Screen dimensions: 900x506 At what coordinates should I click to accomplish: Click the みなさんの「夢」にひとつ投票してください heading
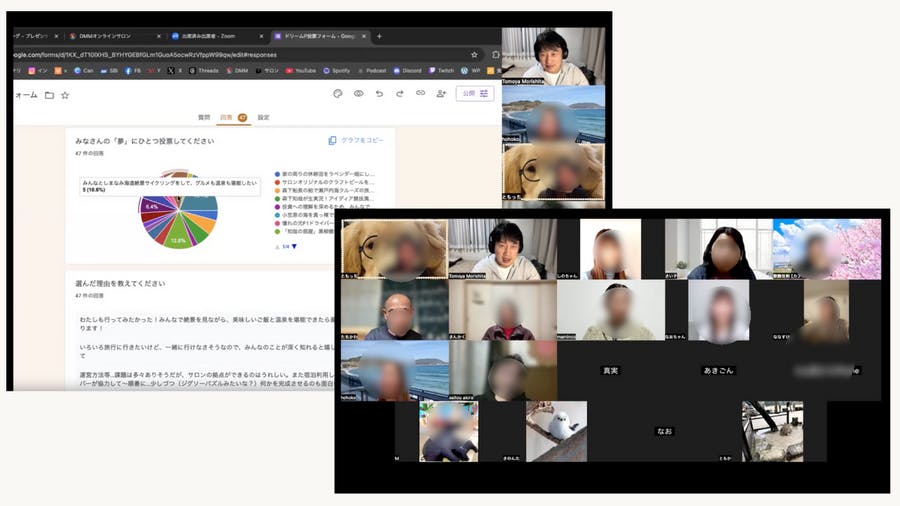click(x=144, y=141)
